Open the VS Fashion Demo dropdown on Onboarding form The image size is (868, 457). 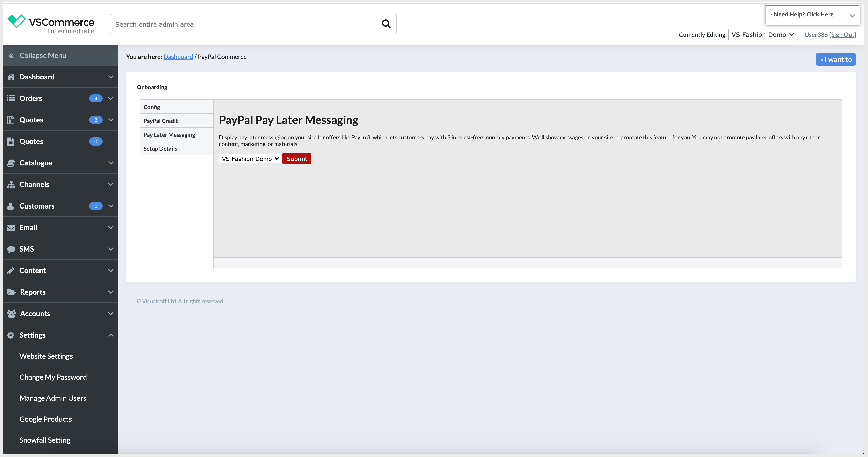pyautogui.click(x=250, y=158)
